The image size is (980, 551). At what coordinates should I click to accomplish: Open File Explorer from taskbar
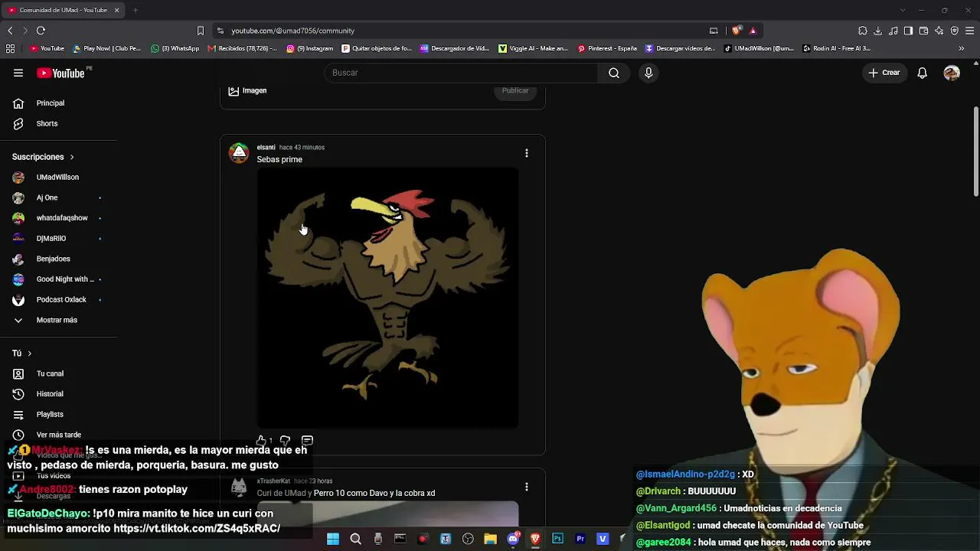click(490, 539)
